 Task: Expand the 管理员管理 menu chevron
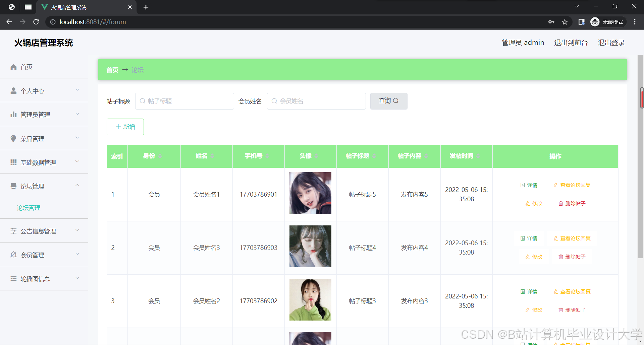pyautogui.click(x=77, y=114)
